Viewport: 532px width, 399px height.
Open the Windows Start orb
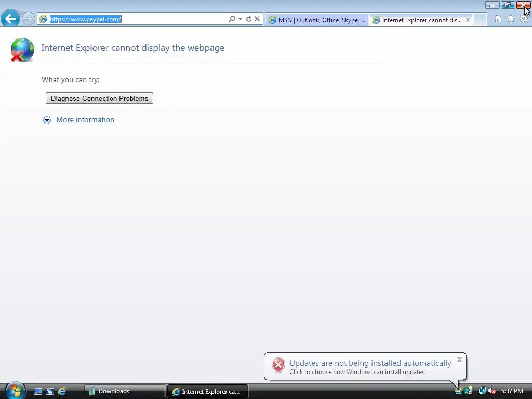15,391
